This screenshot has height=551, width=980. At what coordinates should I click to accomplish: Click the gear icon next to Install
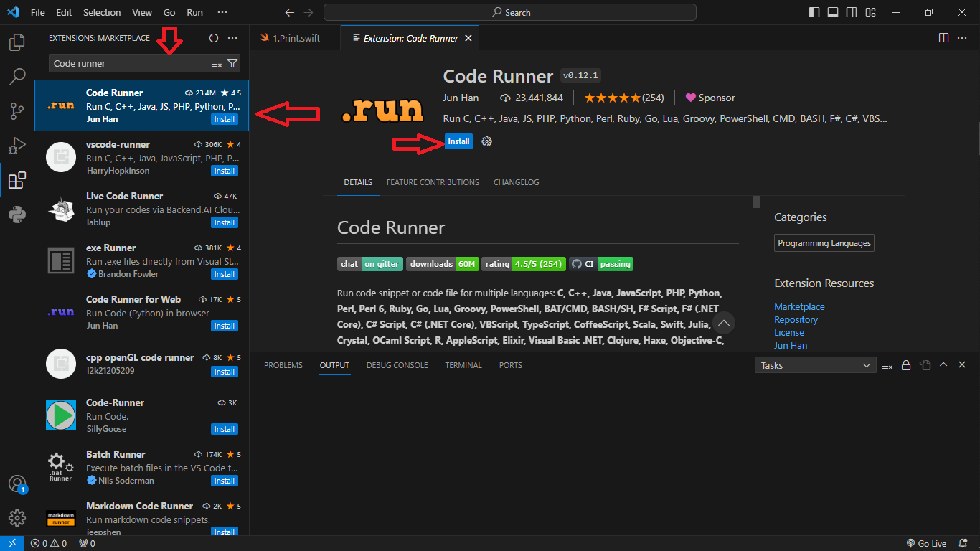tap(487, 141)
